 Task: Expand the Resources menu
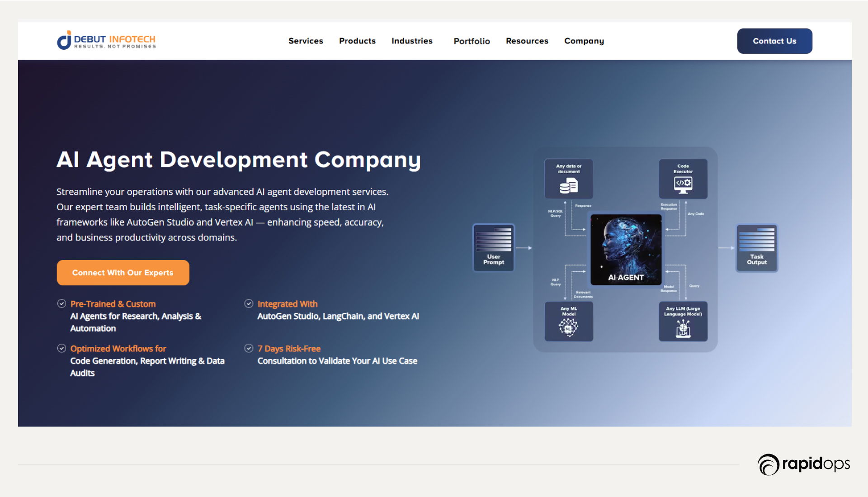[x=527, y=41]
